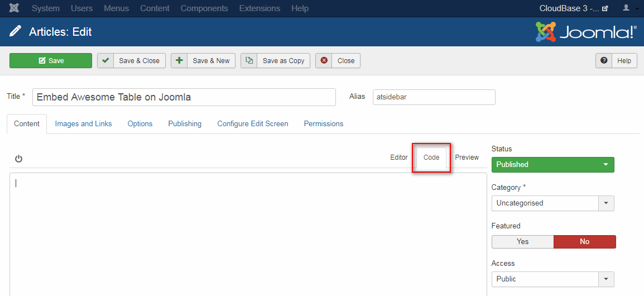This screenshot has height=296, width=644.
Task: Open the System menu
Action: coord(46,8)
